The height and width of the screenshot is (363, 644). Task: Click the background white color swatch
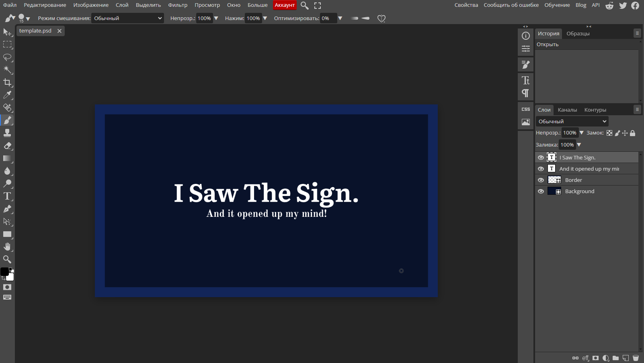(x=11, y=277)
